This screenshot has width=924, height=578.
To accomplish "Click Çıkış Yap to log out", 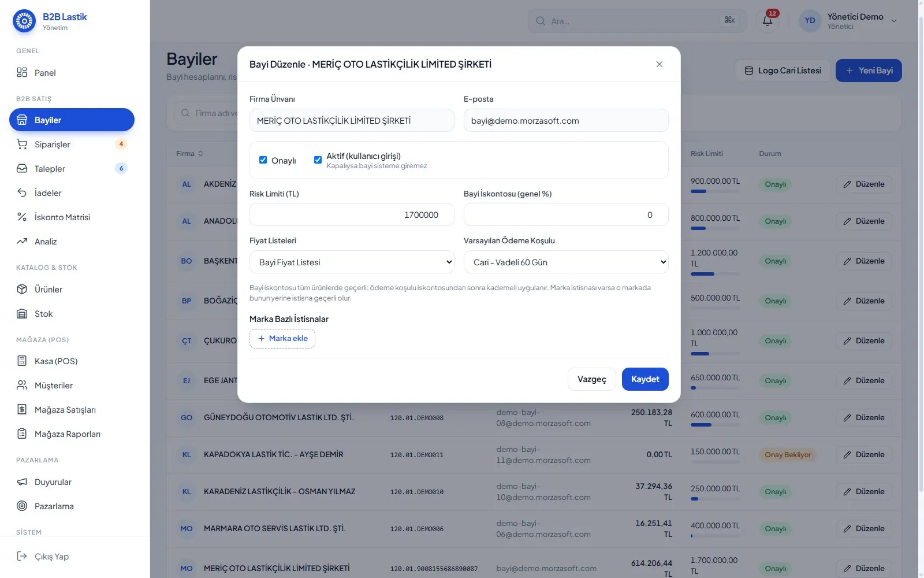I will pos(72,557).
